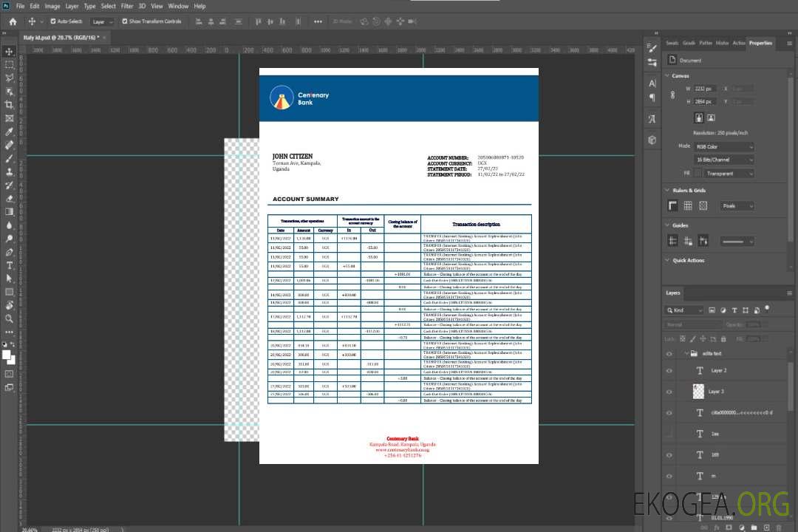Click the Home icon in options bar
The width and height of the screenshot is (798, 532).
[x=13, y=21]
